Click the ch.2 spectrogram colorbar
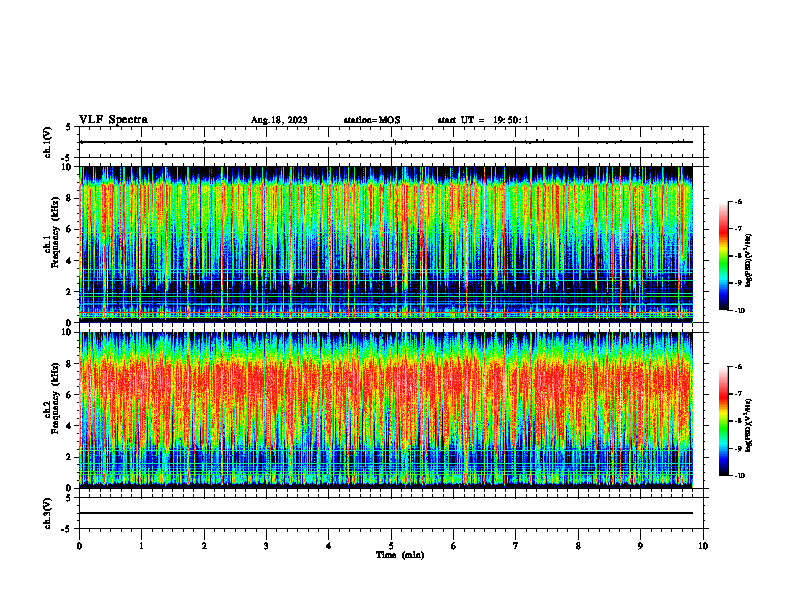792x612 pixels. click(724, 421)
